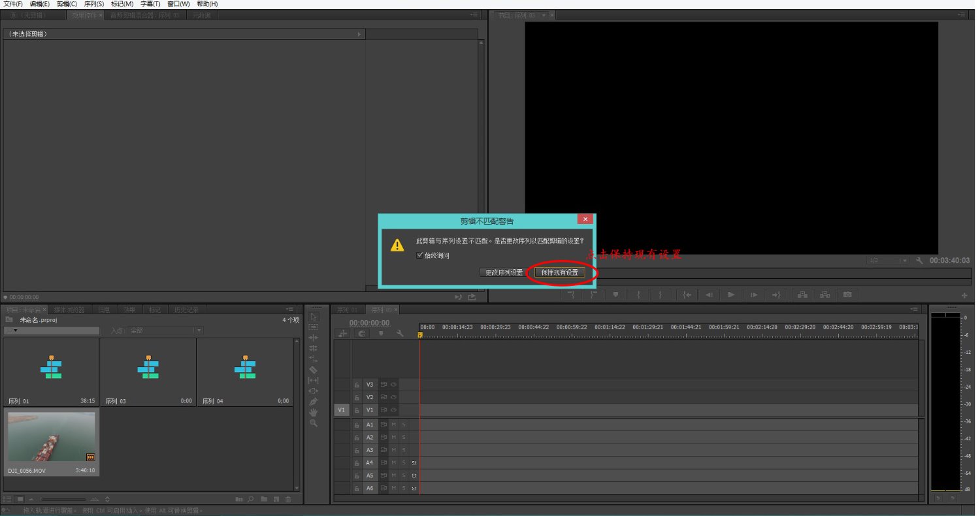Add a marker in the timeline header
Viewport: 980px width, 516px height.
(381, 334)
